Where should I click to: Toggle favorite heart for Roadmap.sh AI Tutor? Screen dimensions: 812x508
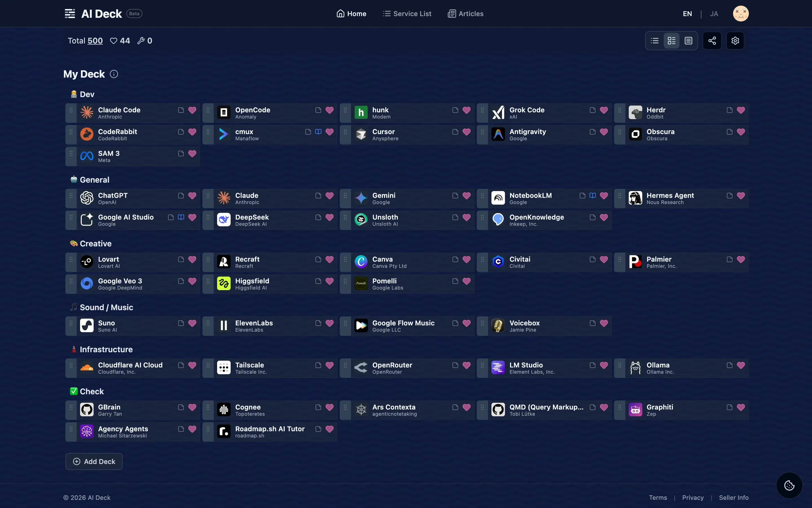click(x=330, y=429)
